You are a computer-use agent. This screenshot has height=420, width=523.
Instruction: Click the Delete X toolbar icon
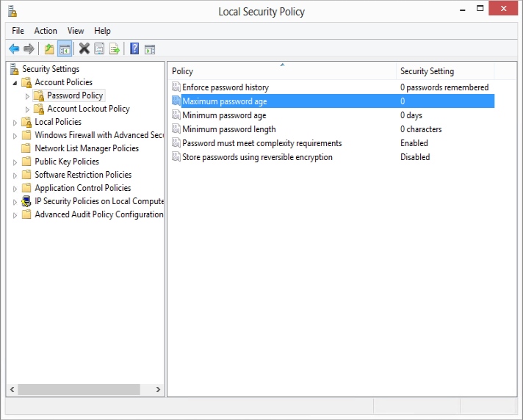pos(84,49)
